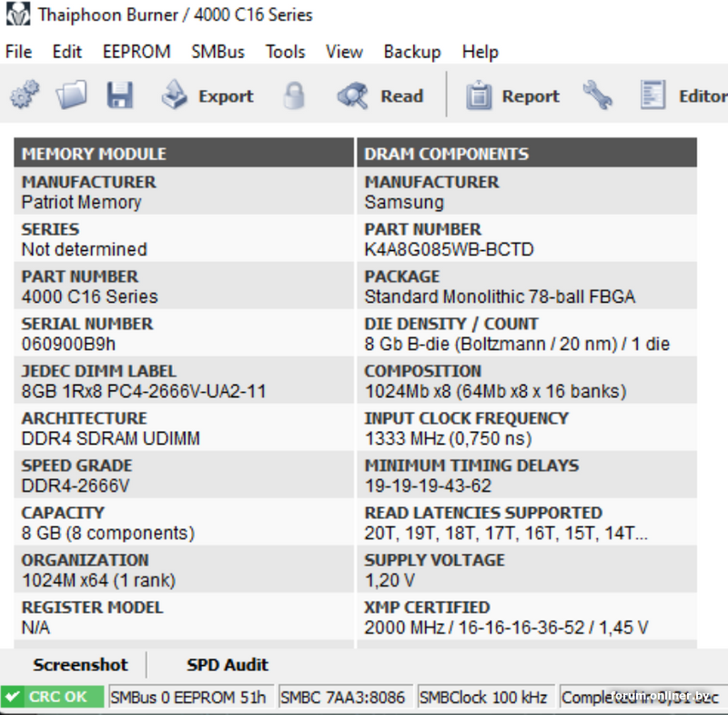Select the JEDEC label 8GB 1Rx8 PC4-2666V-UA2-11
Viewport: 728px width, 715px height.
point(144,391)
